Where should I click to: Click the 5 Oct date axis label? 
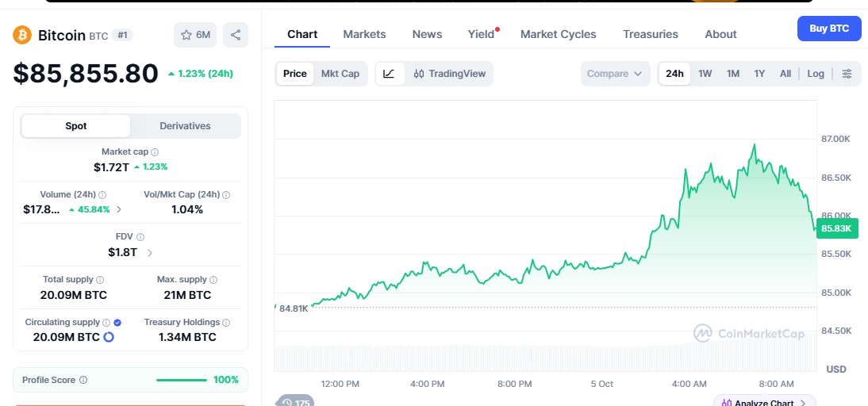(x=601, y=384)
